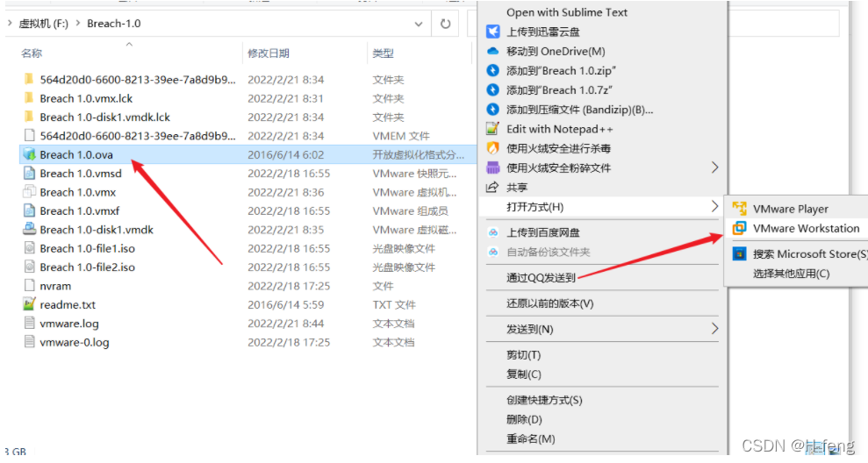The width and height of the screenshot is (868, 463).
Task: Select 复制(C) from context menu
Action: pyautogui.click(x=524, y=374)
